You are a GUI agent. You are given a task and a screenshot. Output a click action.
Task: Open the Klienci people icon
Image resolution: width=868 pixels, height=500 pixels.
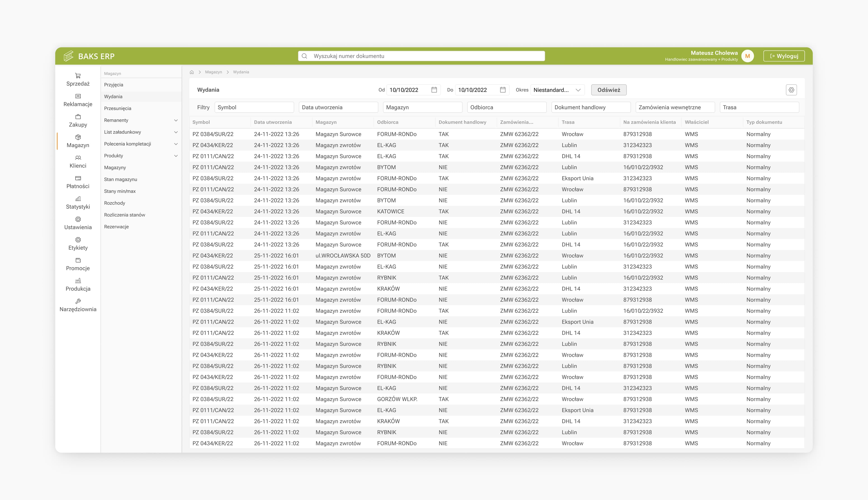(78, 158)
